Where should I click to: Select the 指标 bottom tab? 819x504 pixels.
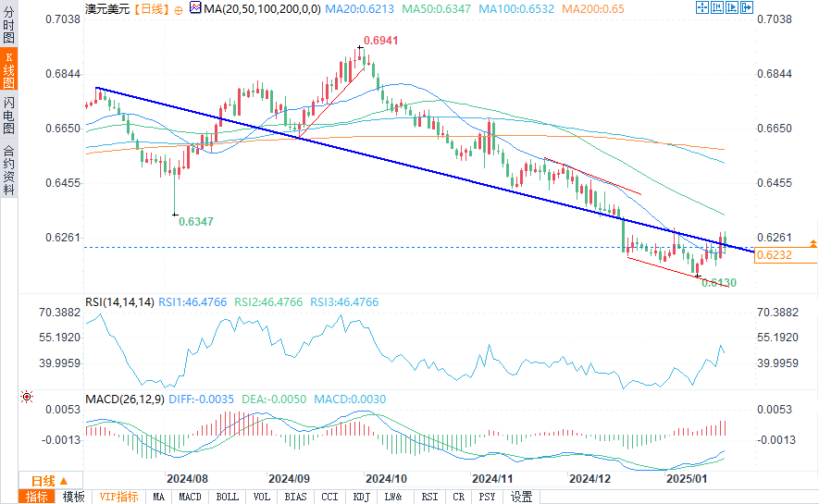pos(37,497)
